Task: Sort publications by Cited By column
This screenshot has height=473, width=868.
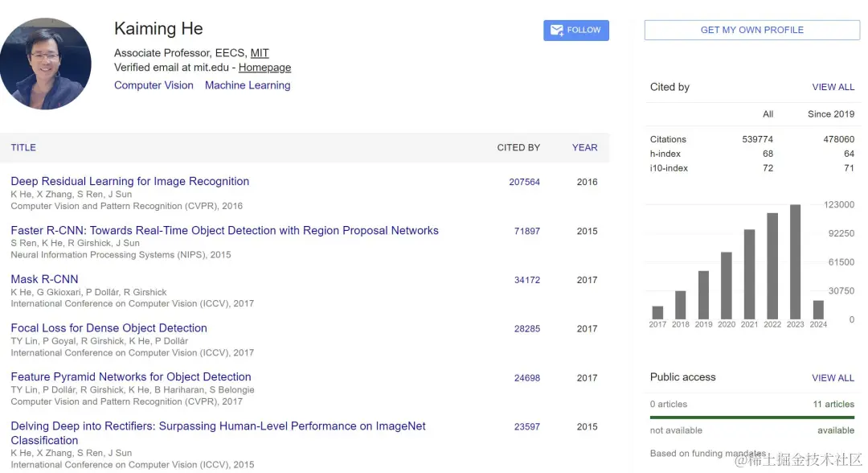Action: (x=518, y=147)
